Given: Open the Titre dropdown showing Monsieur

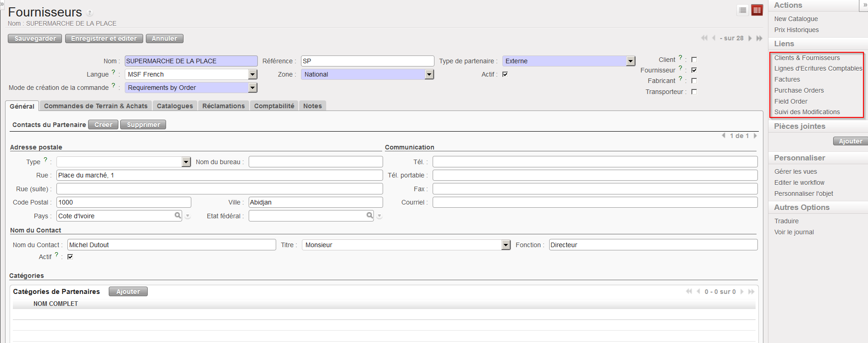Looking at the screenshot, I should click(506, 245).
